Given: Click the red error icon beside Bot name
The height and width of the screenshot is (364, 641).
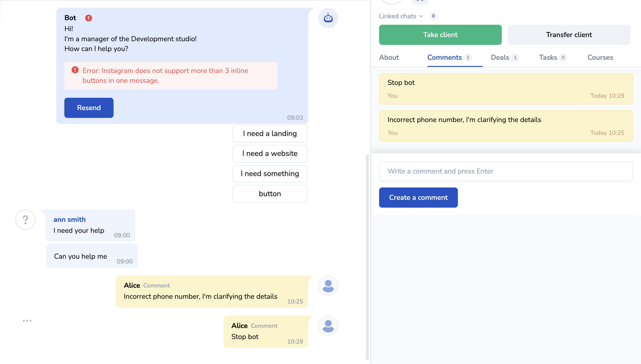Looking at the screenshot, I should pyautogui.click(x=89, y=18).
